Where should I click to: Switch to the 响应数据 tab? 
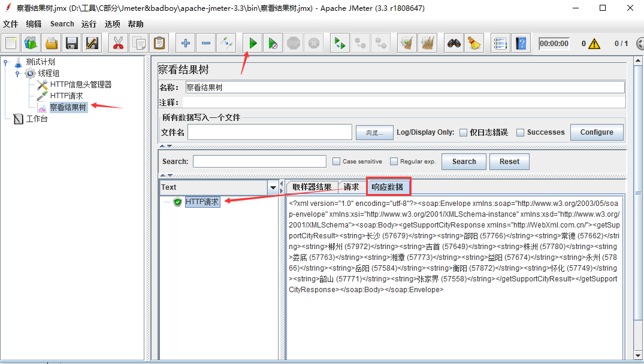[x=388, y=187]
